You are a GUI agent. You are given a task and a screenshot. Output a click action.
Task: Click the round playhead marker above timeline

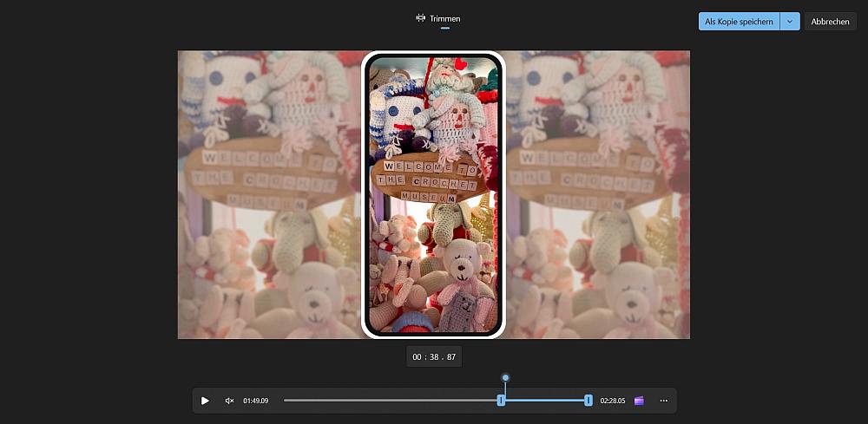coord(505,378)
